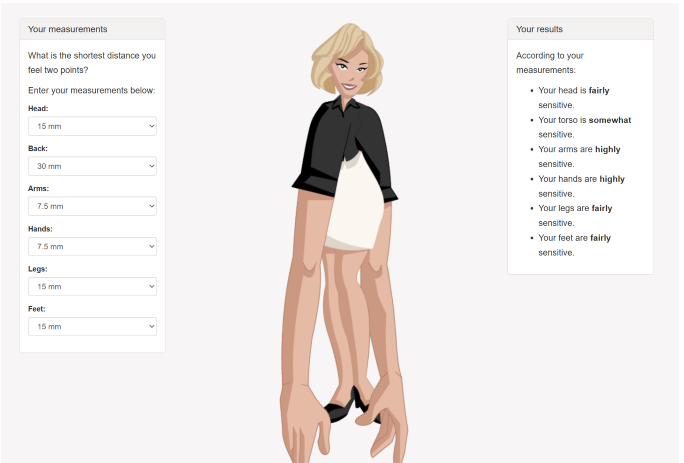Click the figure's enlarged left-side hand

(x=306, y=420)
